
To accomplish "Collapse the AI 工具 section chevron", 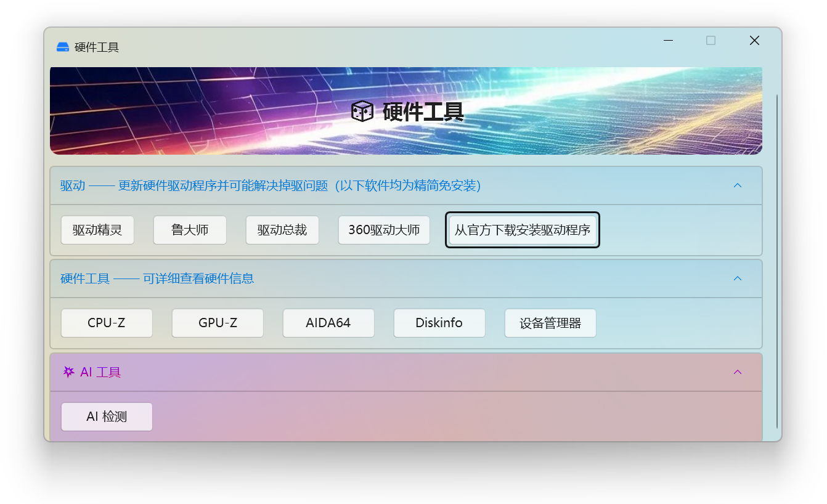I will tap(737, 372).
